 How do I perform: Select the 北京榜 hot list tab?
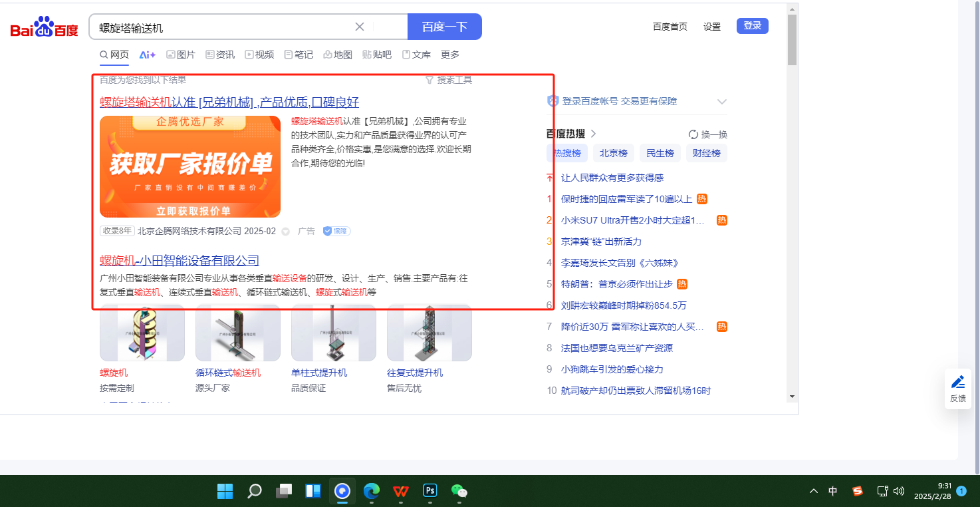[x=613, y=153]
